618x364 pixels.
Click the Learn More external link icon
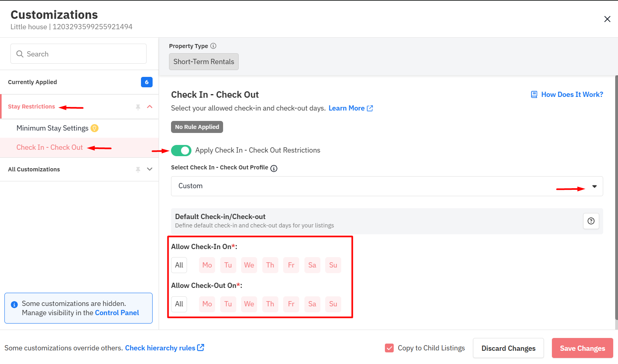370,109
